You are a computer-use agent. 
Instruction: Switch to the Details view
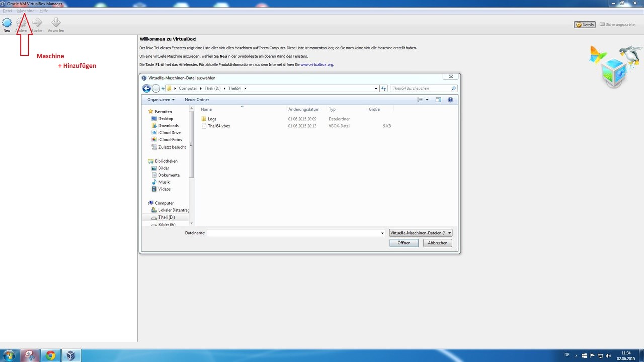(x=585, y=25)
